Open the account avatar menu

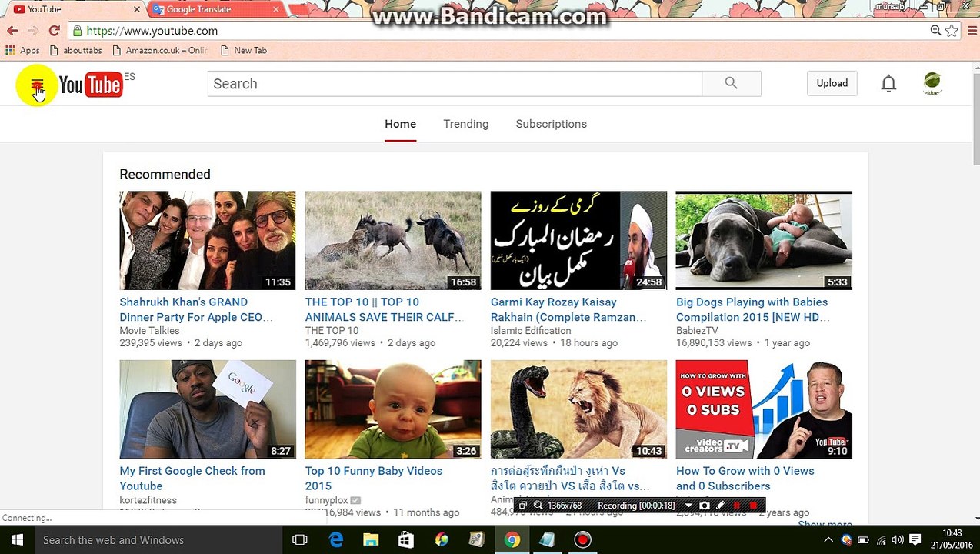[x=932, y=84]
